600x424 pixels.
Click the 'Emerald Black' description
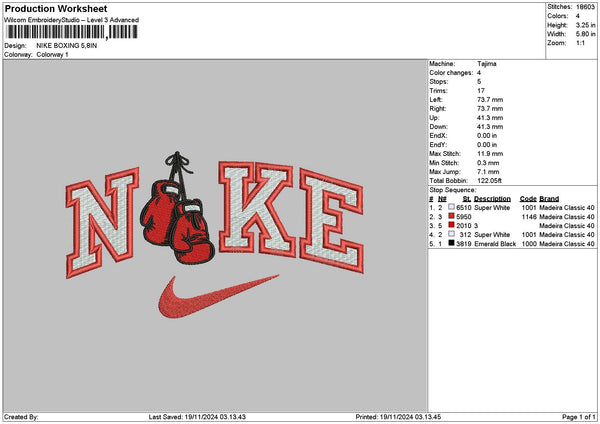point(495,244)
